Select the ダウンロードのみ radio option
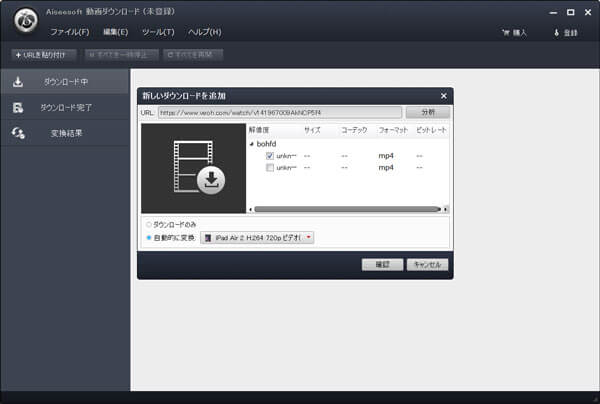 tap(149, 225)
